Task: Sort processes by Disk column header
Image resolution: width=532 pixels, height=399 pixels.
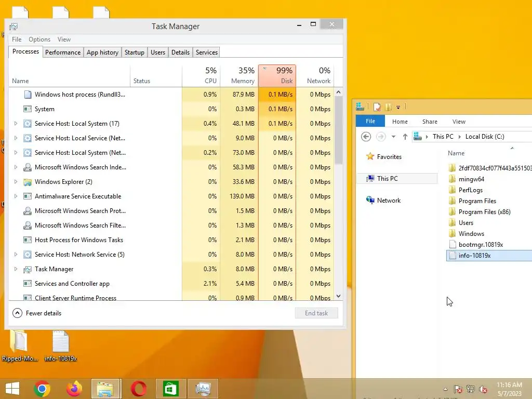Action: coord(277,76)
